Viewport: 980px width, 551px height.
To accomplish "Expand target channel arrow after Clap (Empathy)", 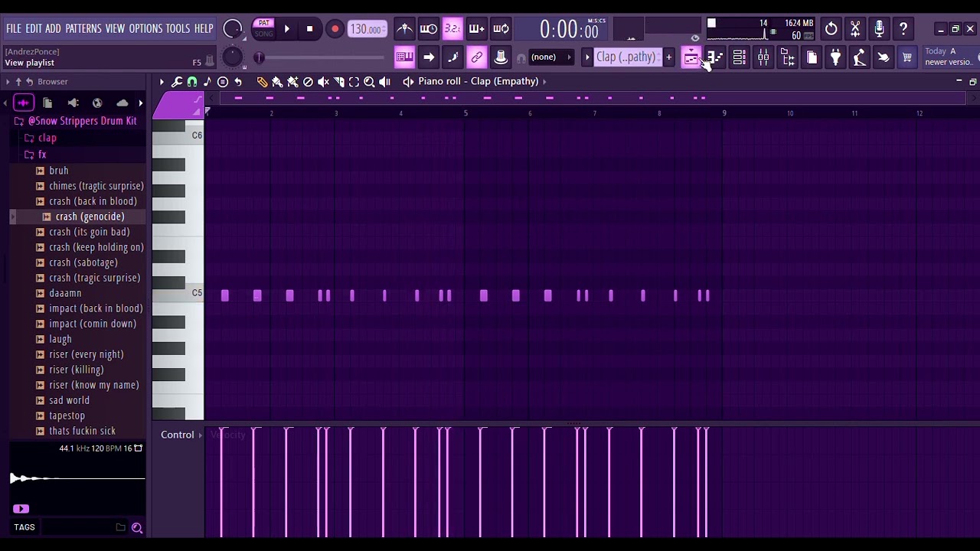I will tap(544, 81).
